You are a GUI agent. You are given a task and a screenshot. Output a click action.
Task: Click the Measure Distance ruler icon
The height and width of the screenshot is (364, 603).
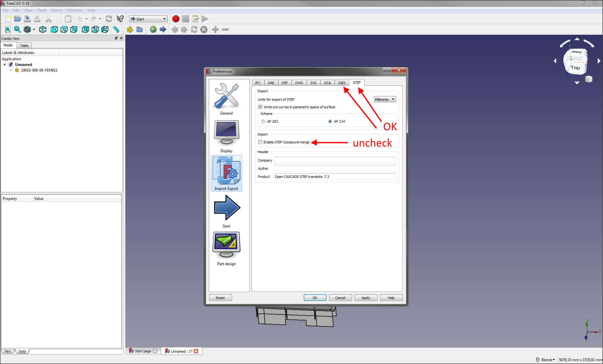116,29
